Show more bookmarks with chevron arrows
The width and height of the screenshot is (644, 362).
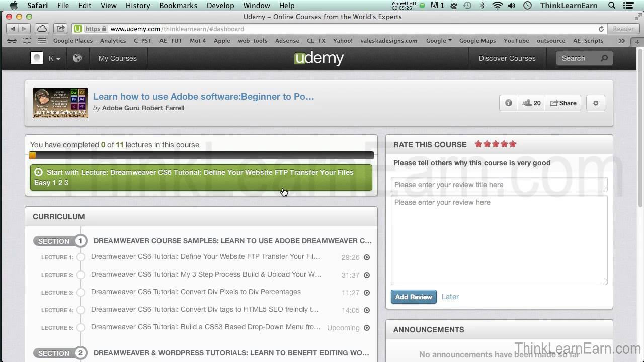click(622, 41)
